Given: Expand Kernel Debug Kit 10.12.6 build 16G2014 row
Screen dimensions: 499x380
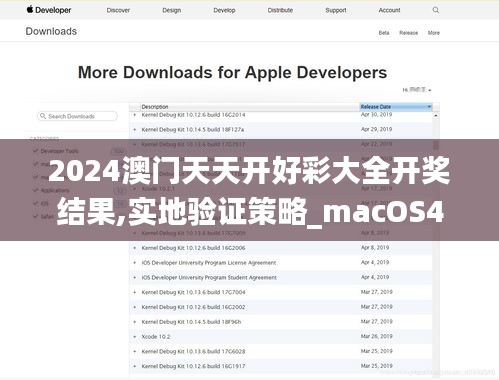Looking at the screenshot, I should coord(135,115).
